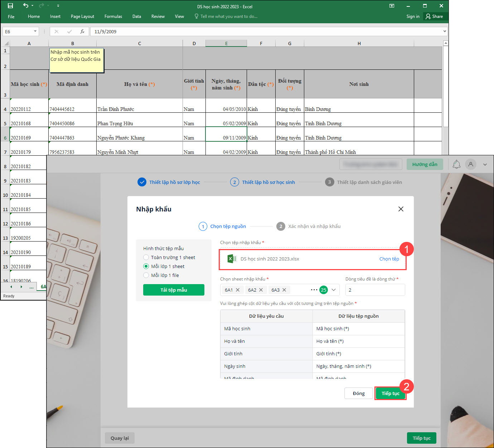
Task: Click the Insert Function fx icon
Action: pyautogui.click(x=82, y=31)
